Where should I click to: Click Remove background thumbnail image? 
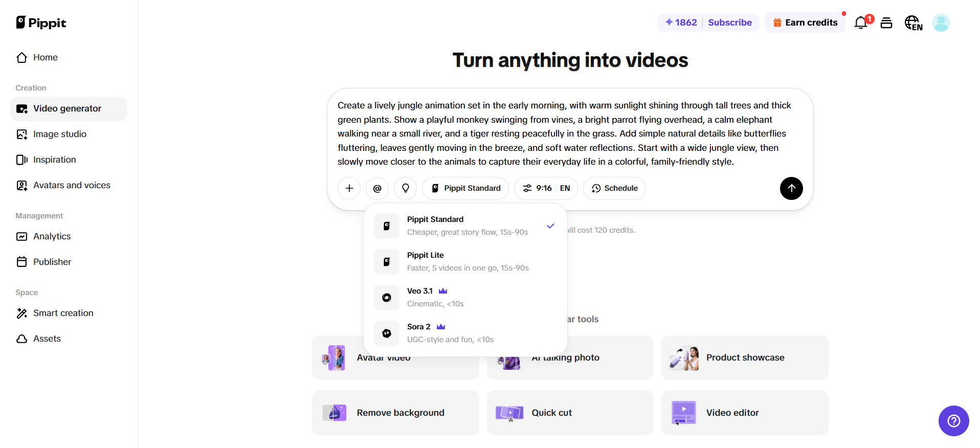335,413
